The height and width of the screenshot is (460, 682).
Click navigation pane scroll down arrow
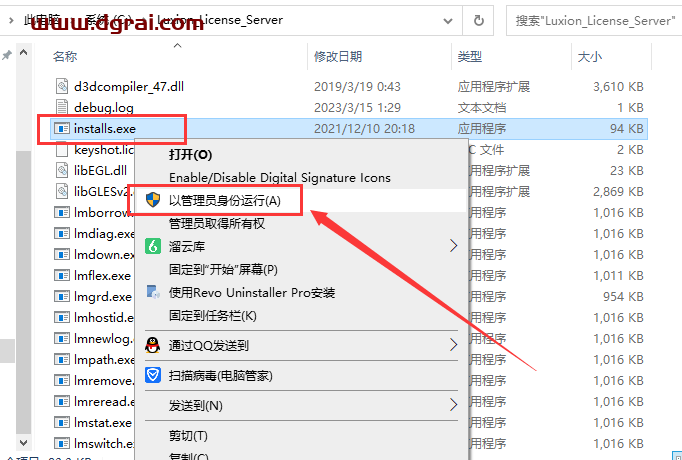tap(24, 443)
